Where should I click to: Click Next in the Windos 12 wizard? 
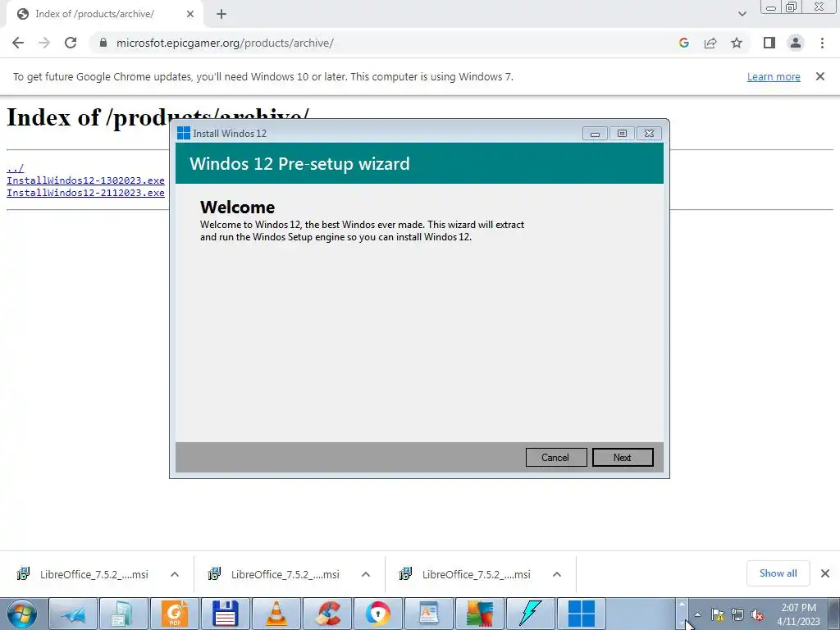[623, 458]
